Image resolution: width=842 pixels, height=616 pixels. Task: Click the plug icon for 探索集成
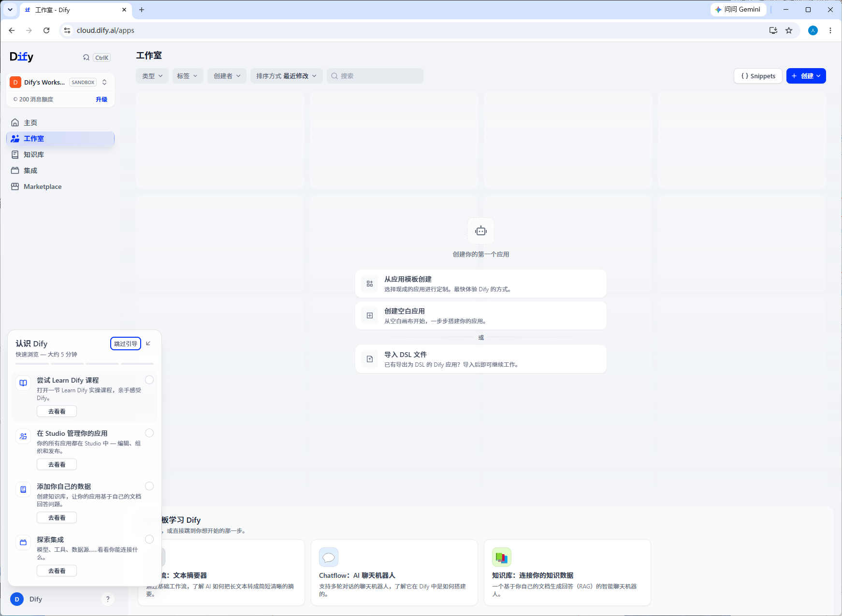coord(23,543)
